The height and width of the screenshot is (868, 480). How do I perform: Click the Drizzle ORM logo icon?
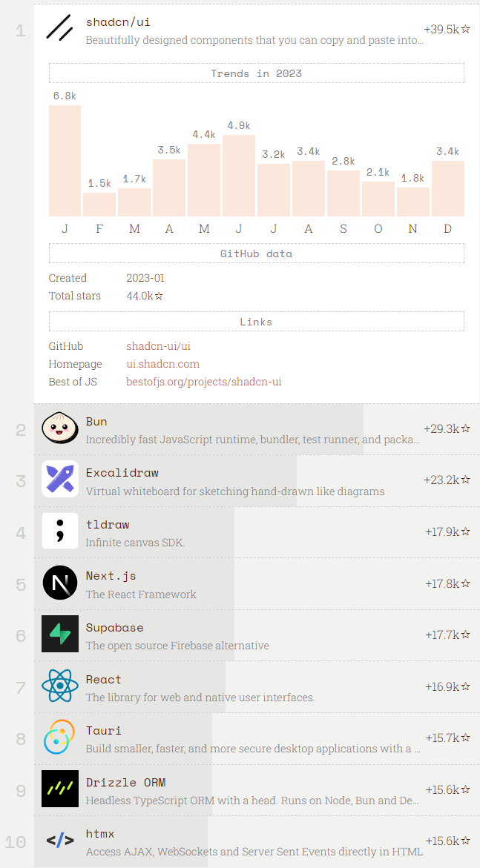coord(60,789)
